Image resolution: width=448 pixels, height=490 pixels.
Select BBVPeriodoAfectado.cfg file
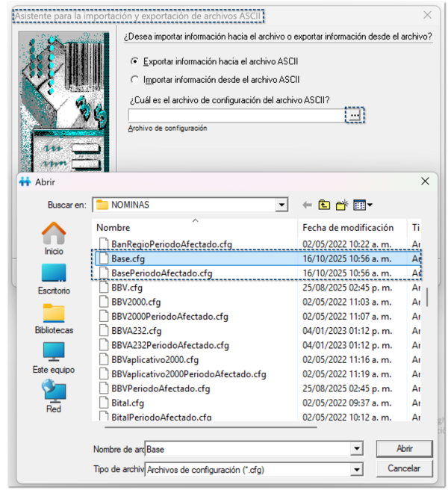(x=161, y=388)
